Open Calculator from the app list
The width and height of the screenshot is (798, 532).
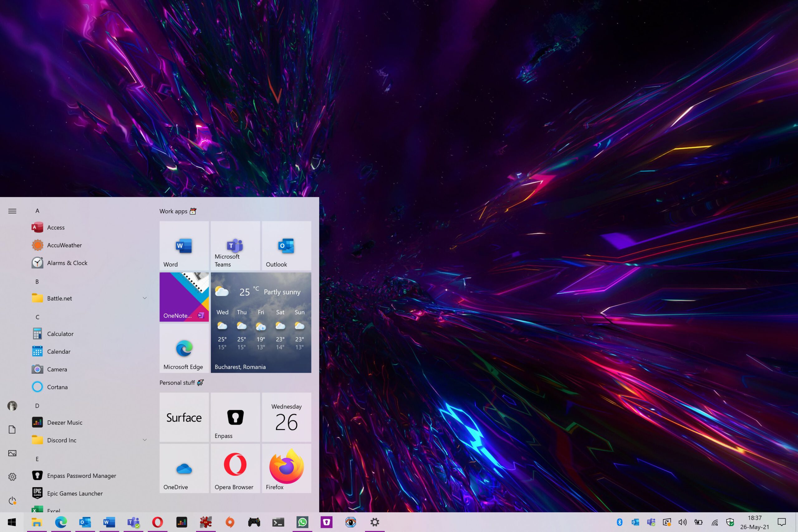[90, 334]
